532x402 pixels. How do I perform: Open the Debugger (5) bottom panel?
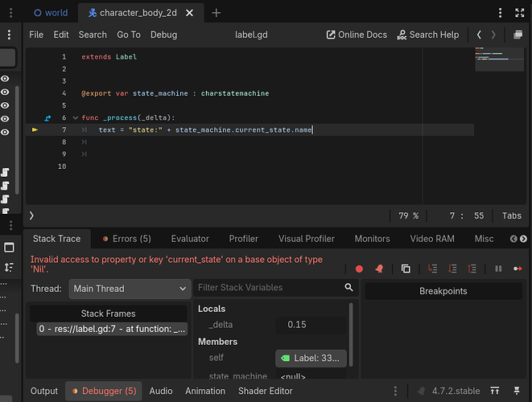(104, 391)
